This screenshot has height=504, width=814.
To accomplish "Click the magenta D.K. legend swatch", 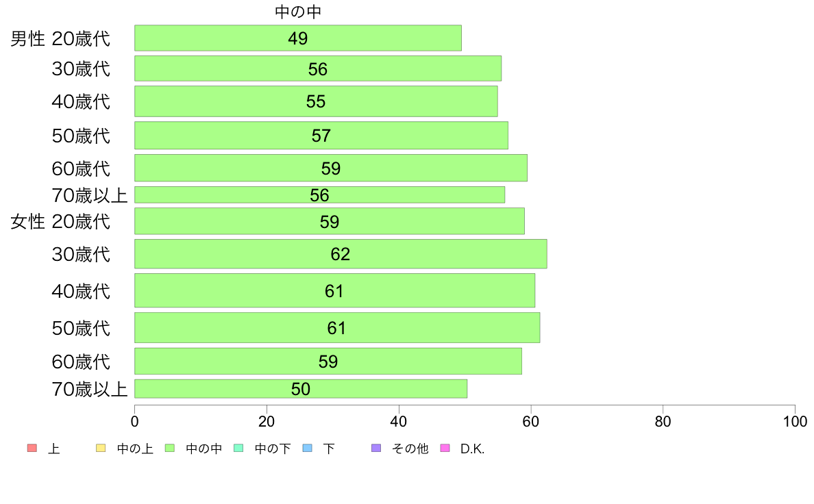I will [x=445, y=448].
